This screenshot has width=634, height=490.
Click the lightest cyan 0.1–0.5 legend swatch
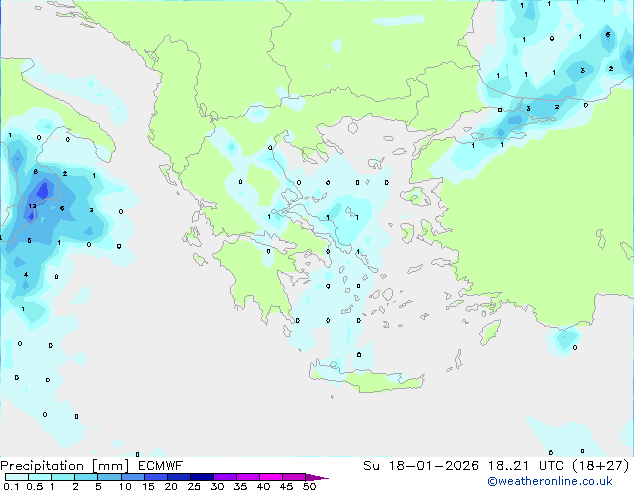[x=17, y=477]
